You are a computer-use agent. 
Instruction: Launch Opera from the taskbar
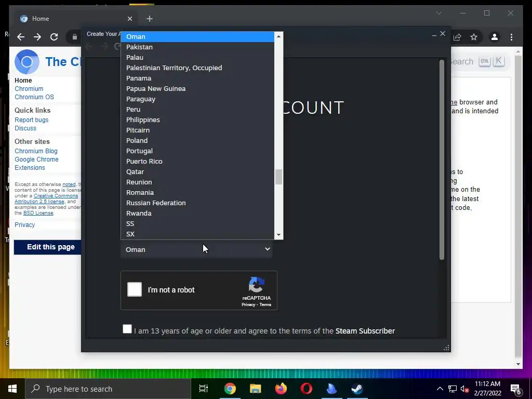coord(306,389)
